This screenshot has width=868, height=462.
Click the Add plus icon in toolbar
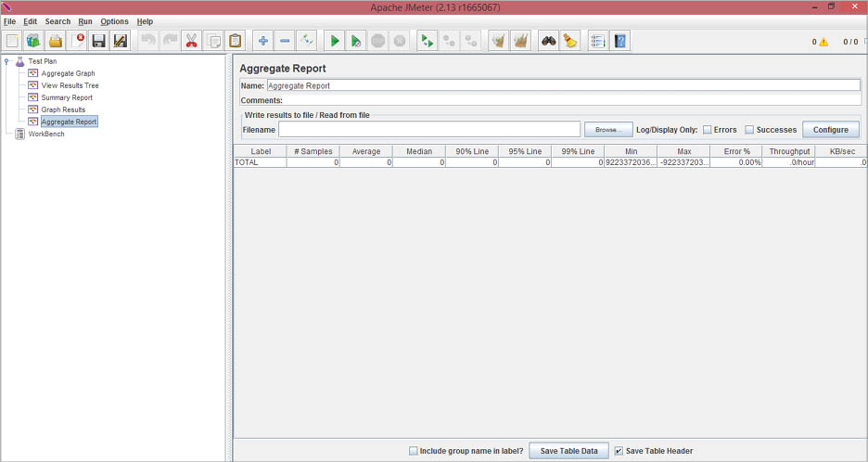tap(263, 41)
